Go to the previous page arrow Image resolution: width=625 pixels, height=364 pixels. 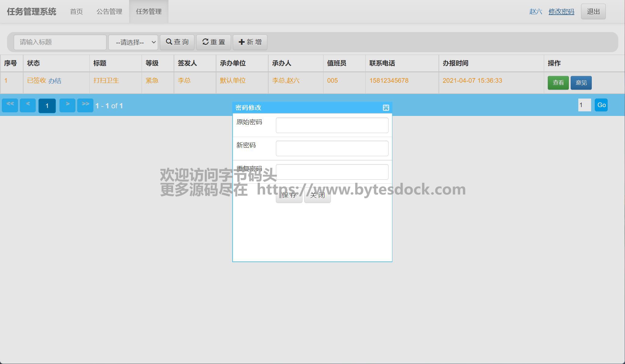[x=28, y=106]
